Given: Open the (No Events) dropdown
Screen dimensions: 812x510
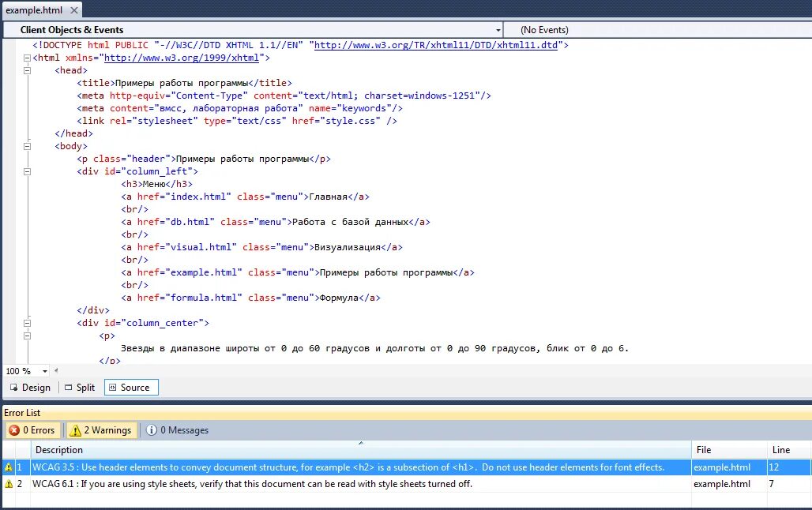Looking at the screenshot, I should (658, 30).
